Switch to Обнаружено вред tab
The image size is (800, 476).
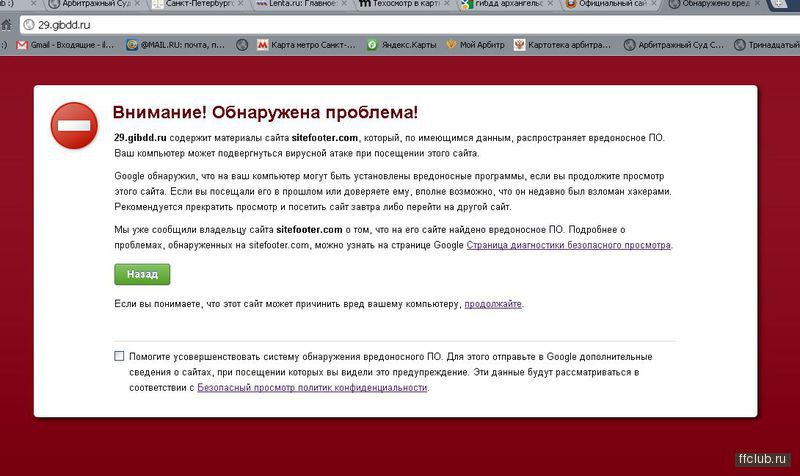(713, 4)
